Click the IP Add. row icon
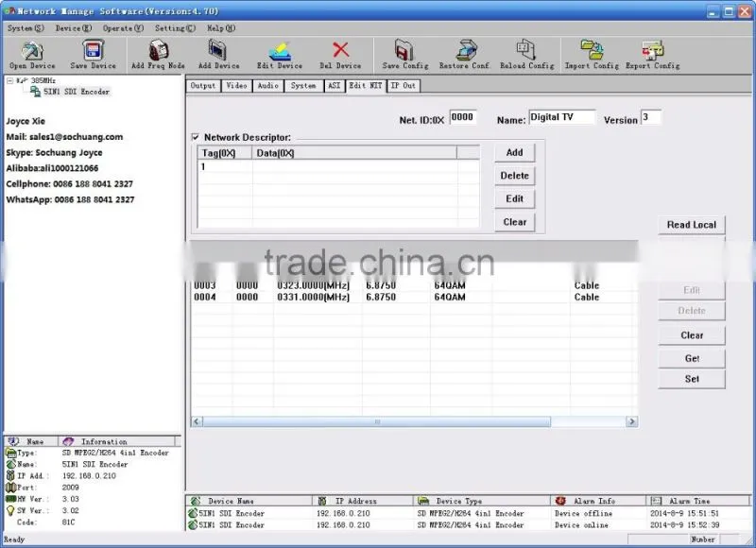The height and width of the screenshot is (548, 756). 10,475
